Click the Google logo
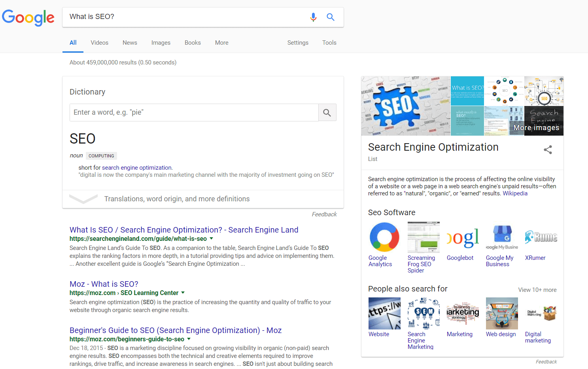 coord(28,17)
